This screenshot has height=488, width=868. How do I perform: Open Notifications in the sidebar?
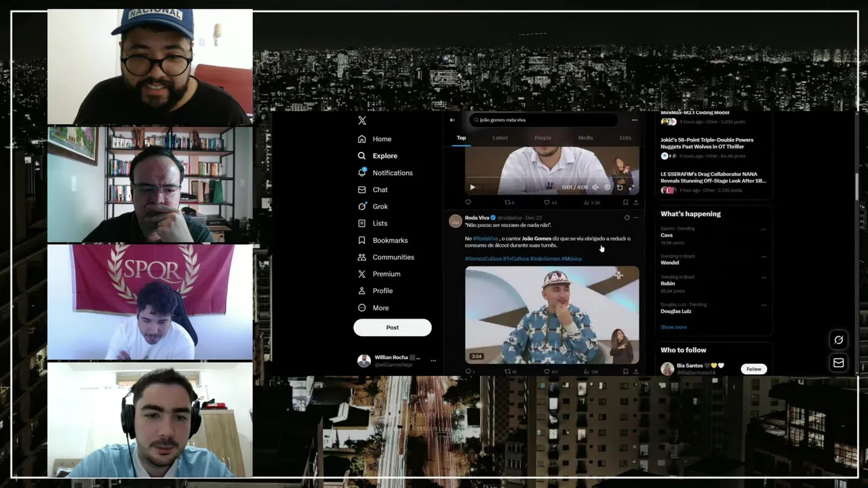pyautogui.click(x=384, y=173)
